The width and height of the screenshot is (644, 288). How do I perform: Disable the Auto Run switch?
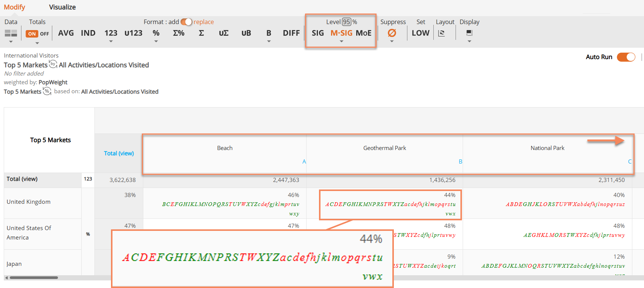point(626,57)
